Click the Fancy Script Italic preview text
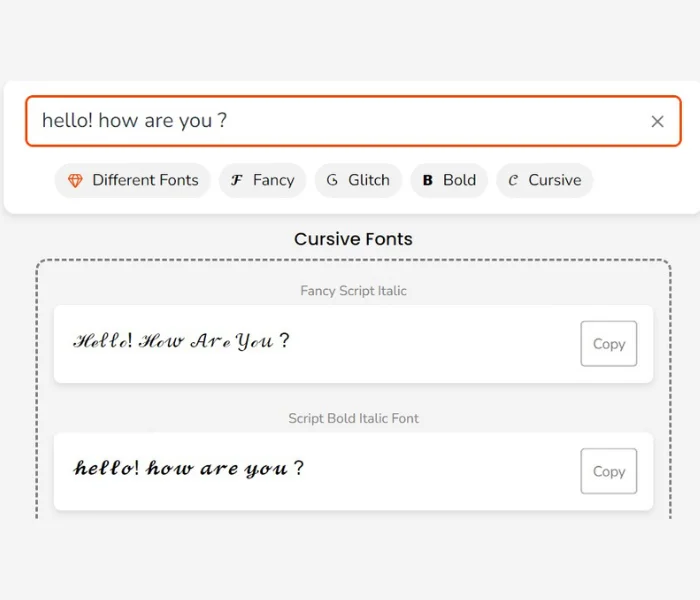Viewport: 700px width, 600px height. (x=181, y=341)
